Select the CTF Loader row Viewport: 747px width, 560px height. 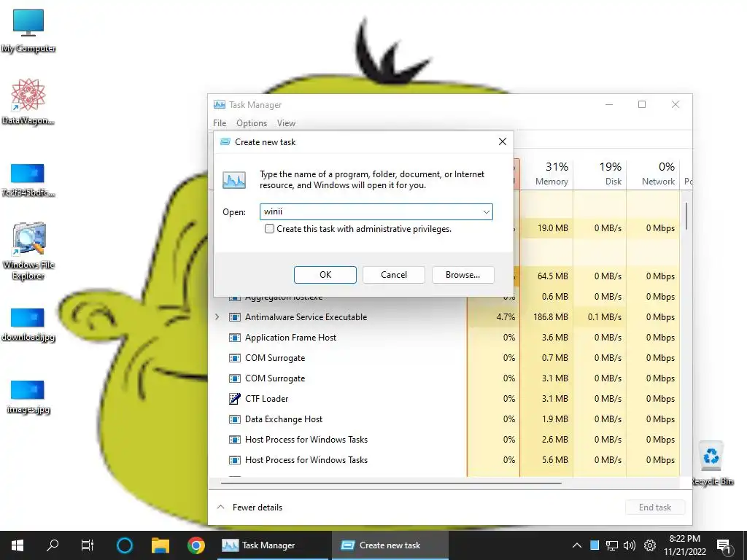[446, 399]
